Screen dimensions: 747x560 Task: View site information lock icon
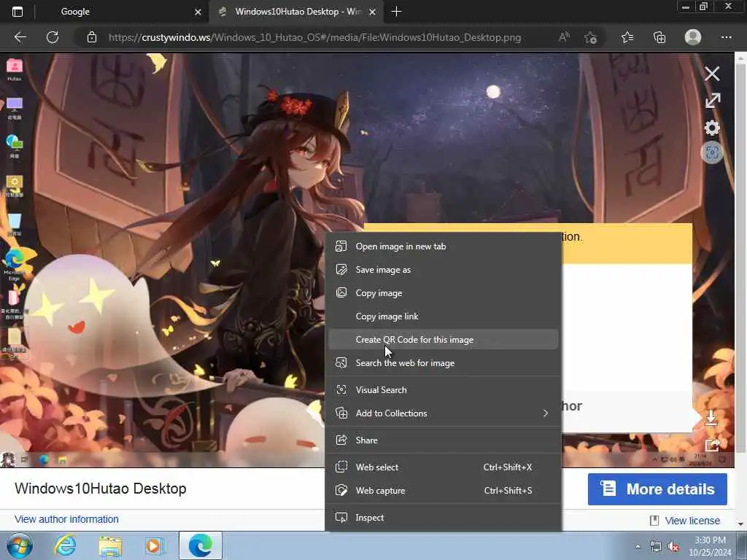pos(92,37)
